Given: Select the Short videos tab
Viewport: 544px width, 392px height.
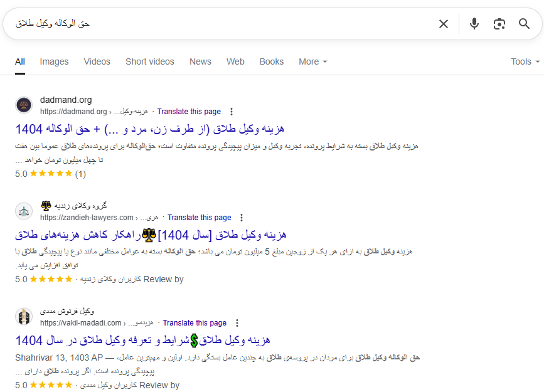Looking at the screenshot, I should pos(149,61).
